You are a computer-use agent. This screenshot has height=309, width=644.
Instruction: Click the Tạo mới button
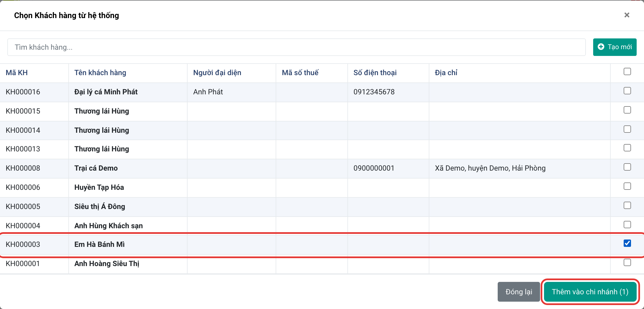(x=615, y=47)
